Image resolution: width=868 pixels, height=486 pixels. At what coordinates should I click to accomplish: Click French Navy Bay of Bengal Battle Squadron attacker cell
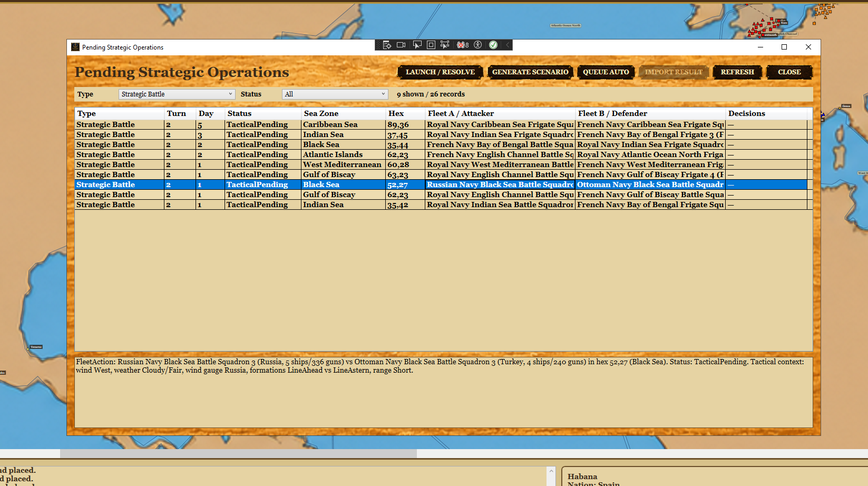pos(500,144)
